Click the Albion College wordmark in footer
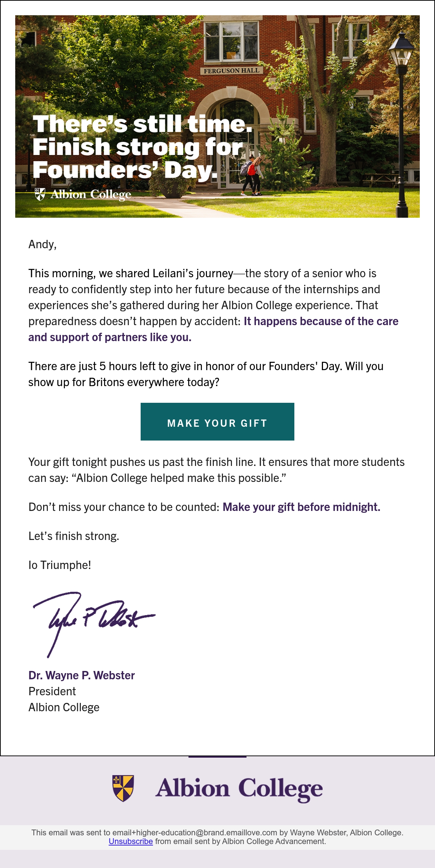Viewport: 435px width, 868px height. [239, 789]
